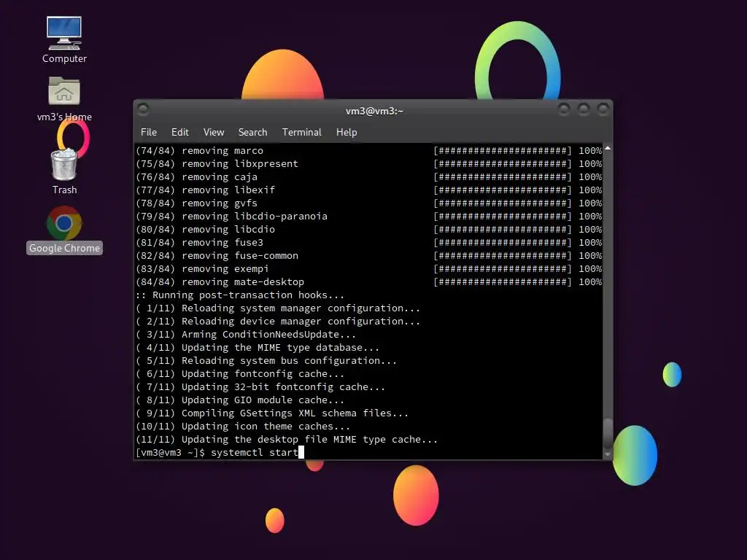Click 'Updating GIO module cache...' line

click(x=239, y=400)
